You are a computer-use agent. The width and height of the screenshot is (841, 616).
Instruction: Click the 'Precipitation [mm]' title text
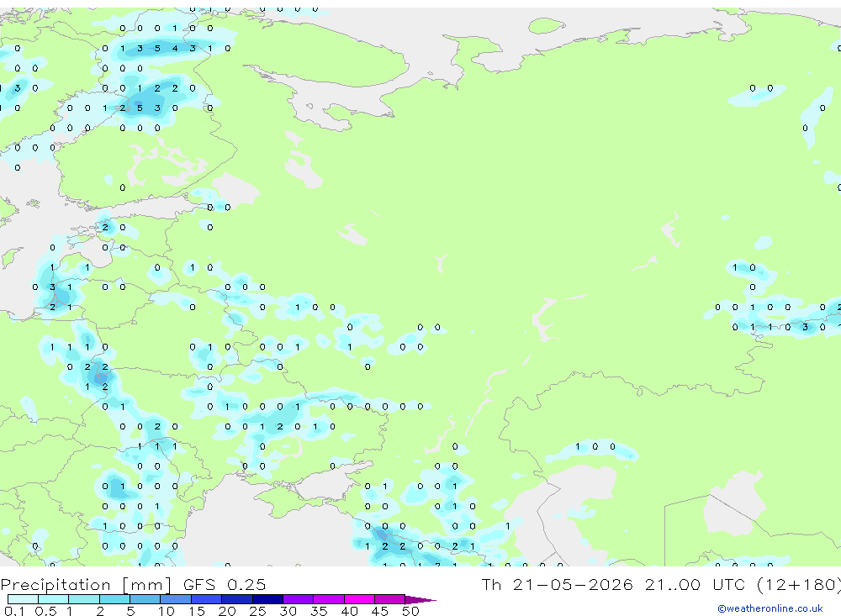(x=86, y=584)
